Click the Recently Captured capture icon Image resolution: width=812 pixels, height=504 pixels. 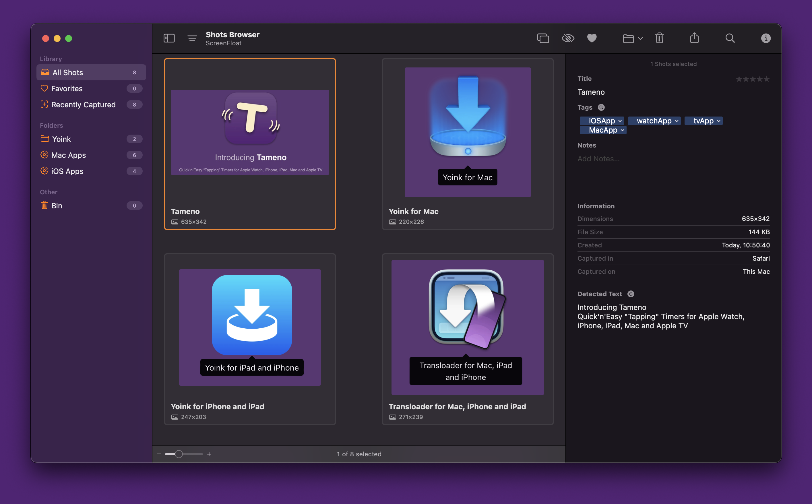(44, 104)
